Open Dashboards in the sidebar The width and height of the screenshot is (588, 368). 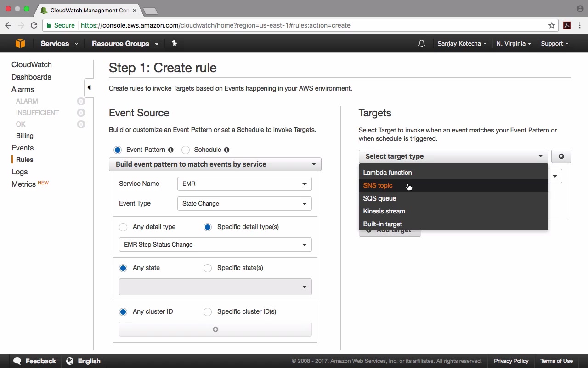31,77
